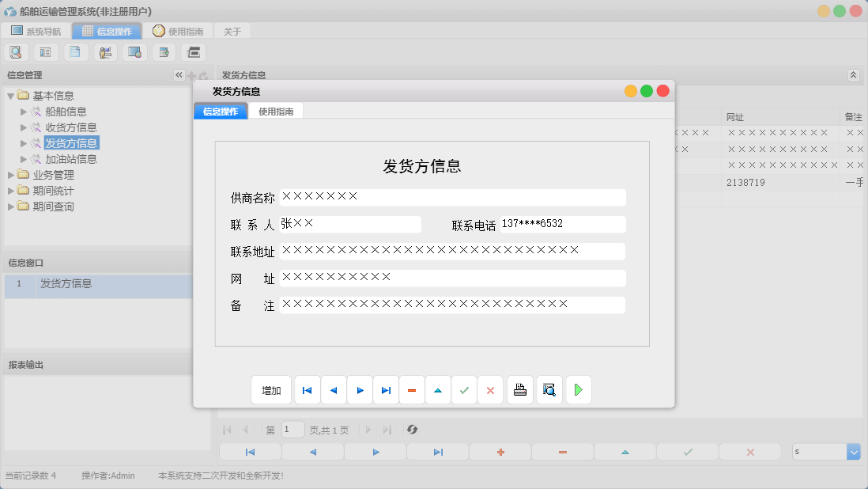The width and height of the screenshot is (868, 489).
Task: Click the page number input field
Action: pos(292,430)
